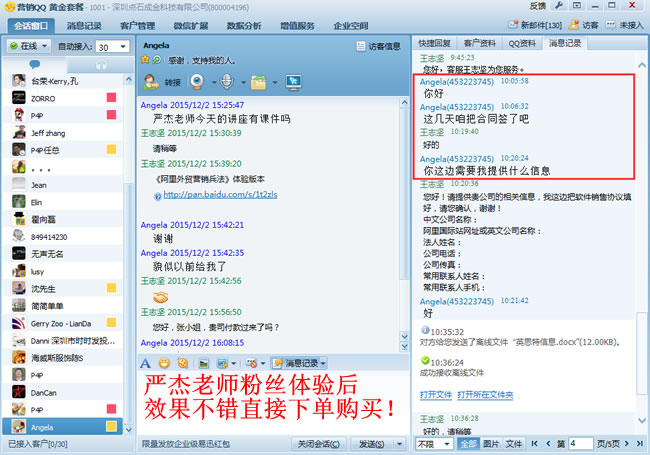Click the 转接 transfer button
This screenshot has width=650, height=455.
pyautogui.click(x=162, y=82)
